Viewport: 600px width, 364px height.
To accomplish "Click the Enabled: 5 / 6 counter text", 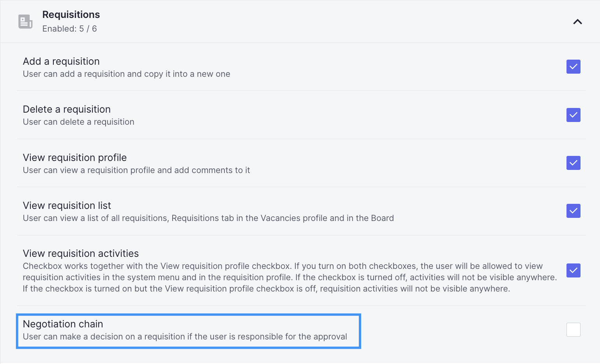I will (69, 29).
